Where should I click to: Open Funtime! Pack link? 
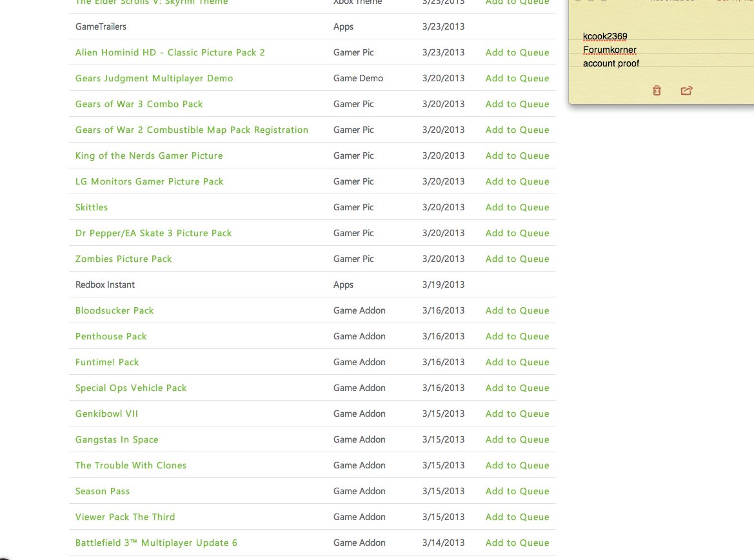pyautogui.click(x=107, y=363)
